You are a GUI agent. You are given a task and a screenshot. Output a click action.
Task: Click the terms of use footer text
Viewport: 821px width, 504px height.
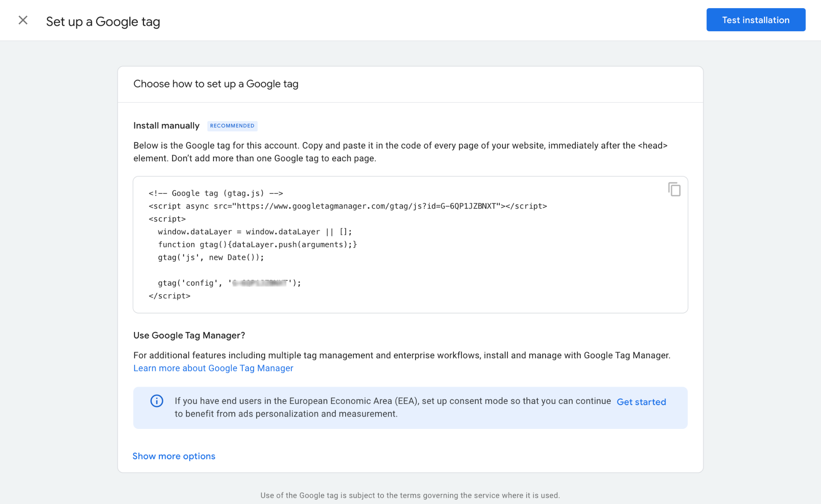pyautogui.click(x=410, y=495)
